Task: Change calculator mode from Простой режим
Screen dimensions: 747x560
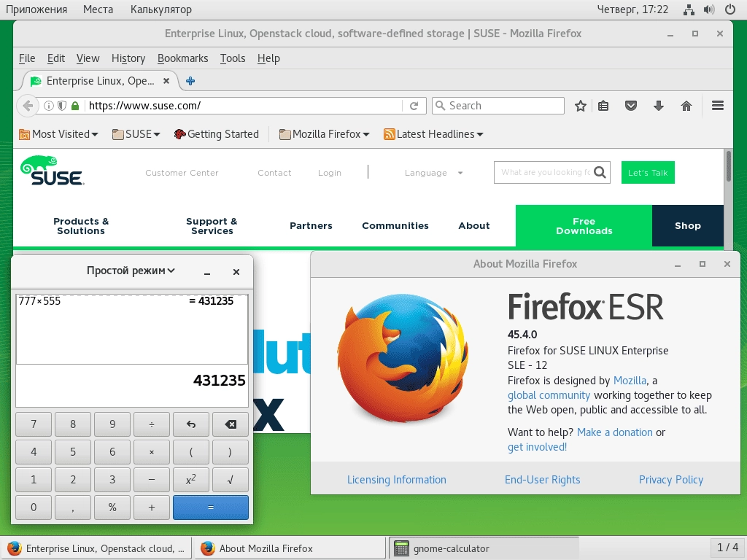Action: coord(131,271)
